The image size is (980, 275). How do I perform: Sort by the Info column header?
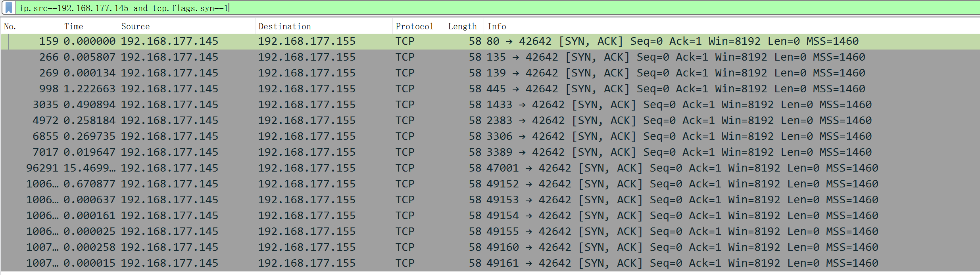coord(731,27)
